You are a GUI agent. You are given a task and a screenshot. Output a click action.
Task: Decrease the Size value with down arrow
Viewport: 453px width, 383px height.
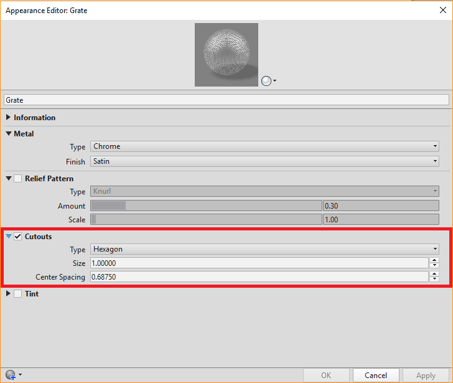point(434,266)
